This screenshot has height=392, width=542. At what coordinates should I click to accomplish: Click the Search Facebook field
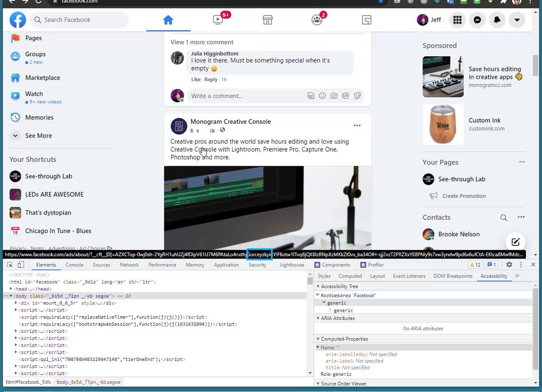click(x=79, y=20)
